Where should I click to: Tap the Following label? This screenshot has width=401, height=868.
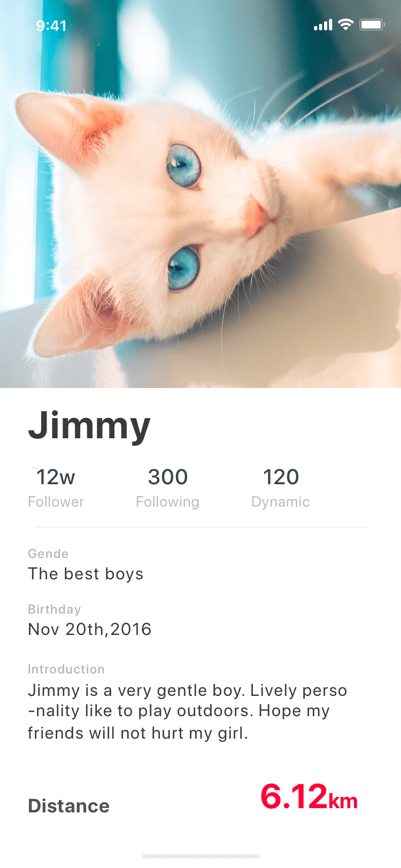point(167,502)
